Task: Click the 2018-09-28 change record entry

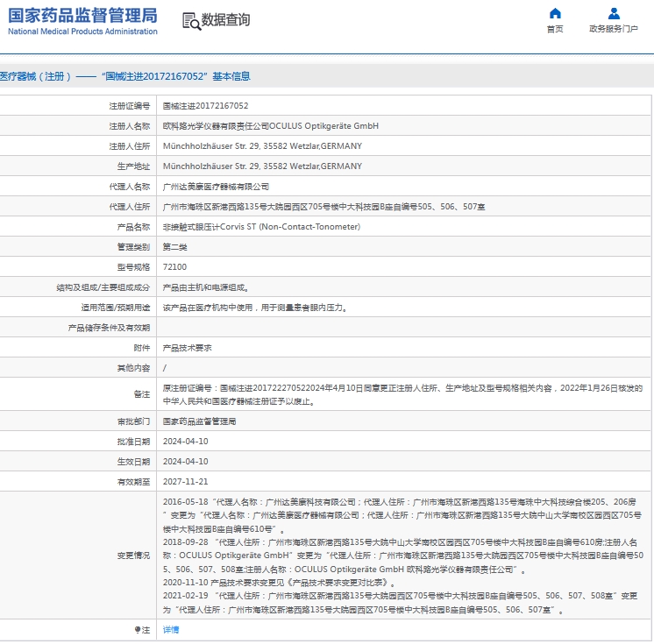Action: [403, 556]
